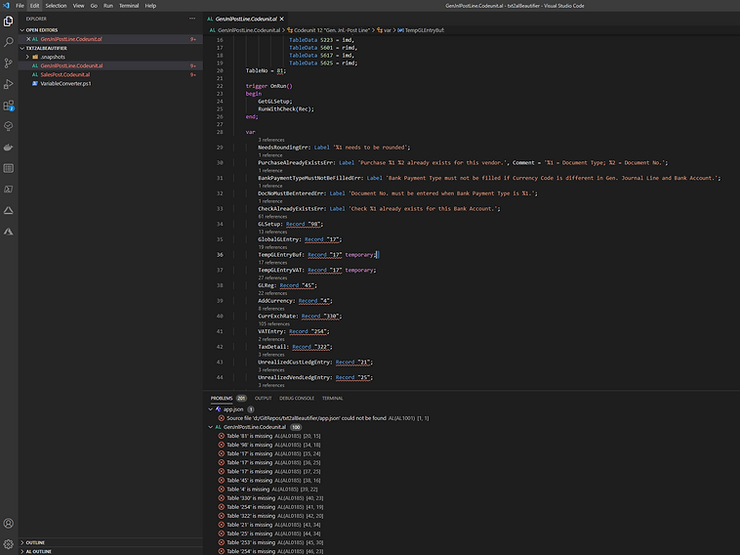The height and width of the screenshot is (555, 740).
Task: Open the Docker view in activity bar
Action: coord(9,147)
